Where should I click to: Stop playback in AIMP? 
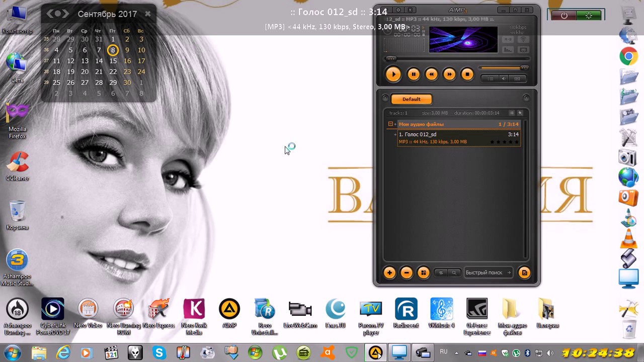point(467,74)
